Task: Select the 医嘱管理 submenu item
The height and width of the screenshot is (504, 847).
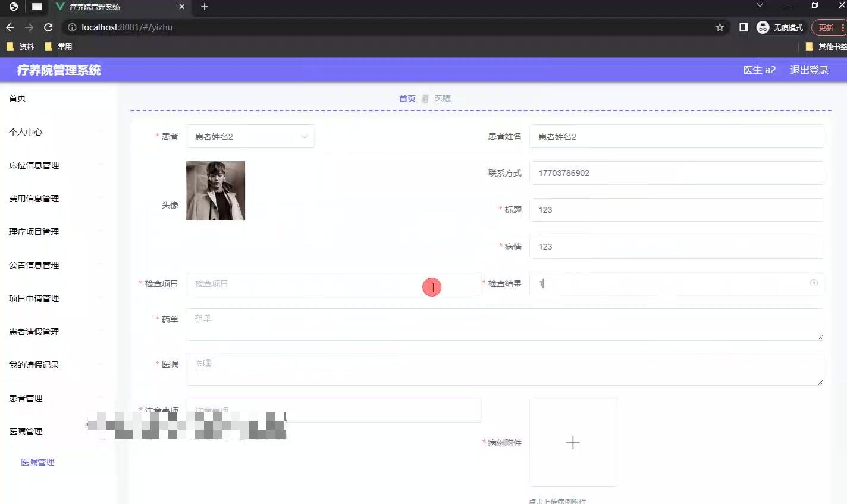Action: (x=37, y=462)
